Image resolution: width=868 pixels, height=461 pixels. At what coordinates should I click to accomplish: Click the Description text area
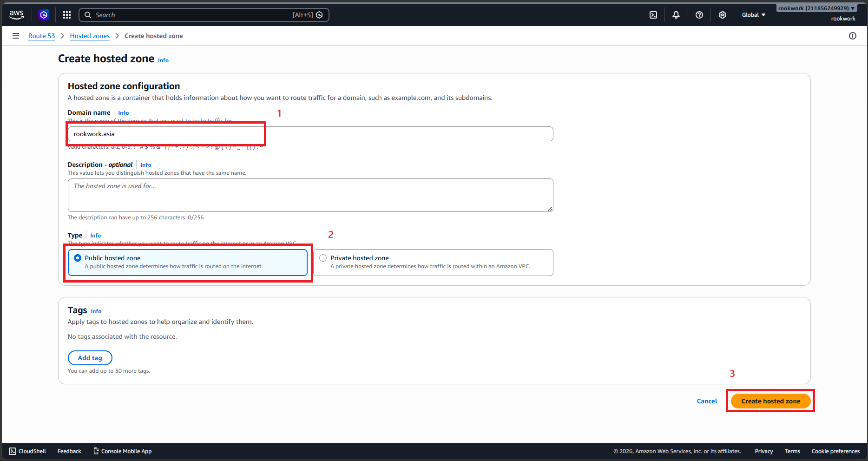310,195
